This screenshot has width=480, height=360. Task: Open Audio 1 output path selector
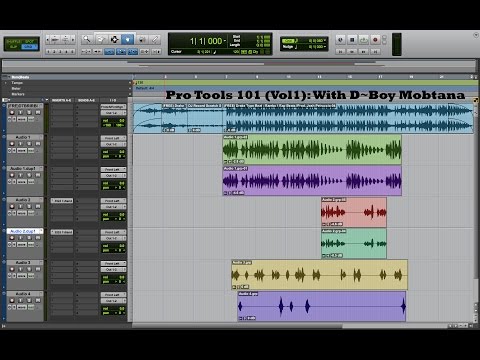pos(113,144)
